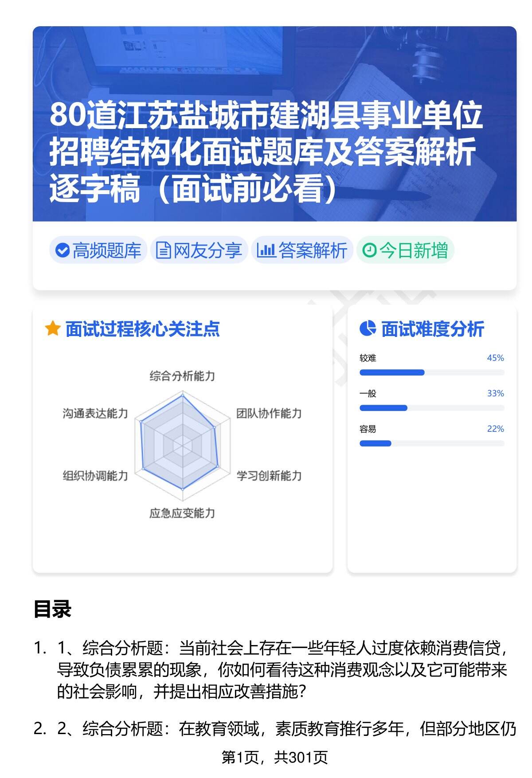Click the 容易 difficulty progress bar

[x=431, y=443]
